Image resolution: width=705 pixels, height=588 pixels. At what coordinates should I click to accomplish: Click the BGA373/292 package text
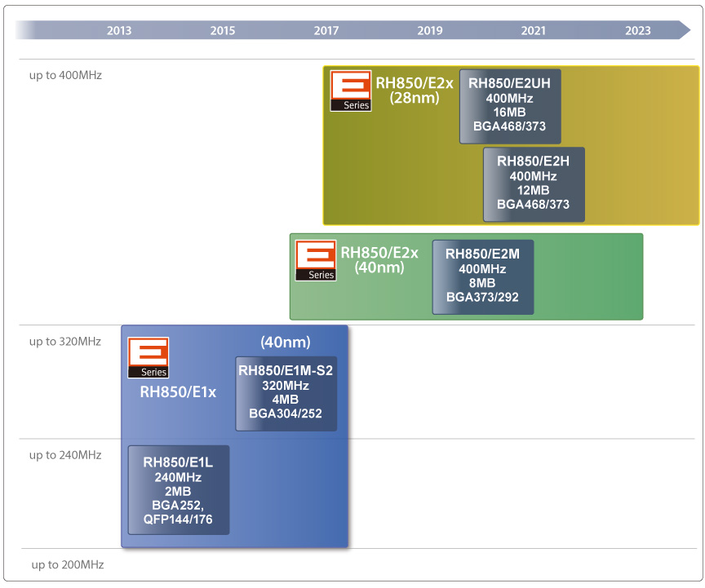click(x=482, y=297)
